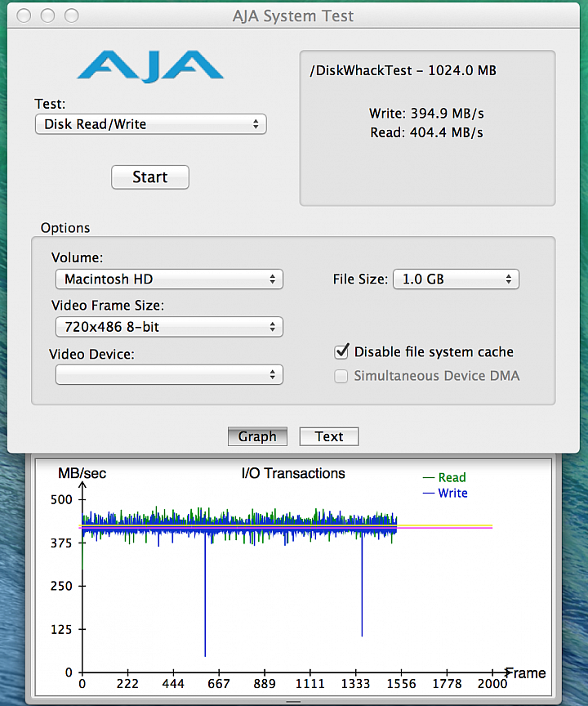Click the AJA logo
The height and width of the screenshot is (706, 588).
pos(150,66)
